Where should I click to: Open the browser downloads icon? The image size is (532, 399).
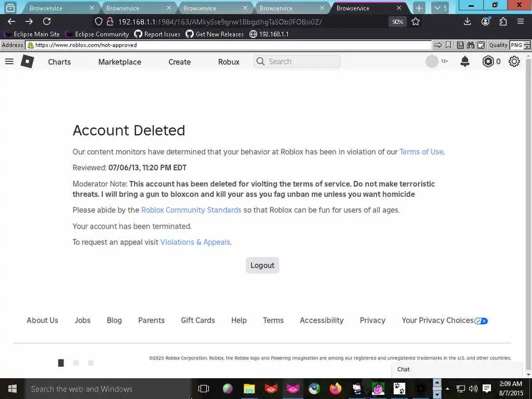[x=467, y=21]
